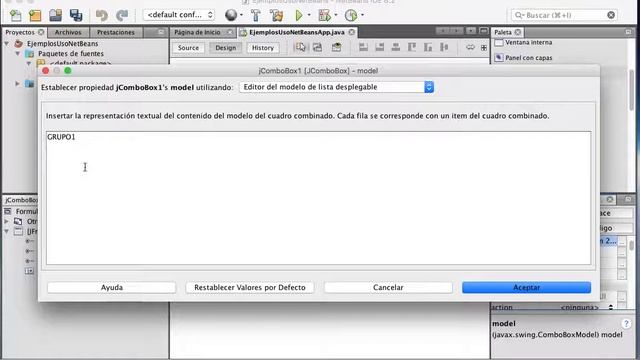Switch to Design view
The image size is (640, 360).
tap(226, 48)
